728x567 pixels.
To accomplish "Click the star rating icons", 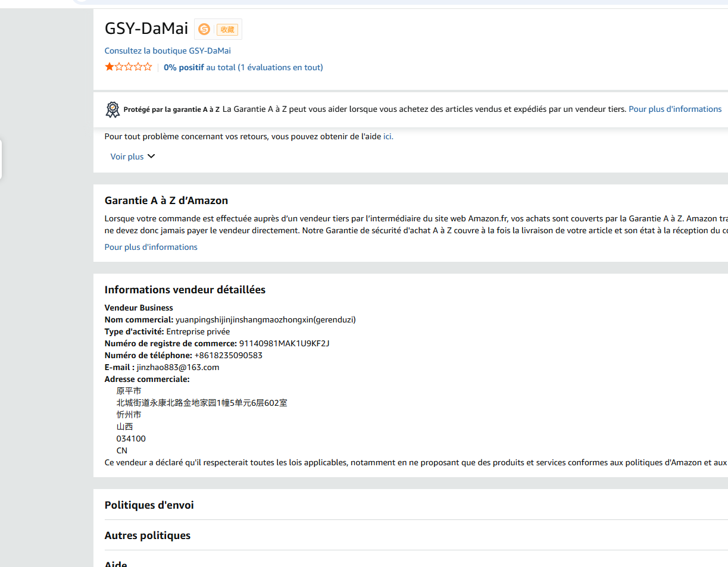I will pos(129,67).
